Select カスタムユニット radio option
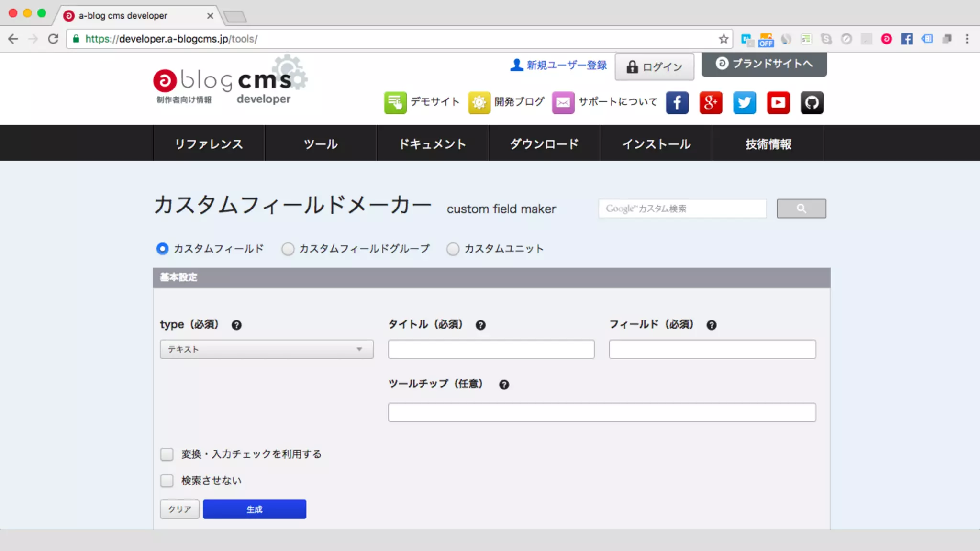980x551 pixels. (x=453, y=249)
